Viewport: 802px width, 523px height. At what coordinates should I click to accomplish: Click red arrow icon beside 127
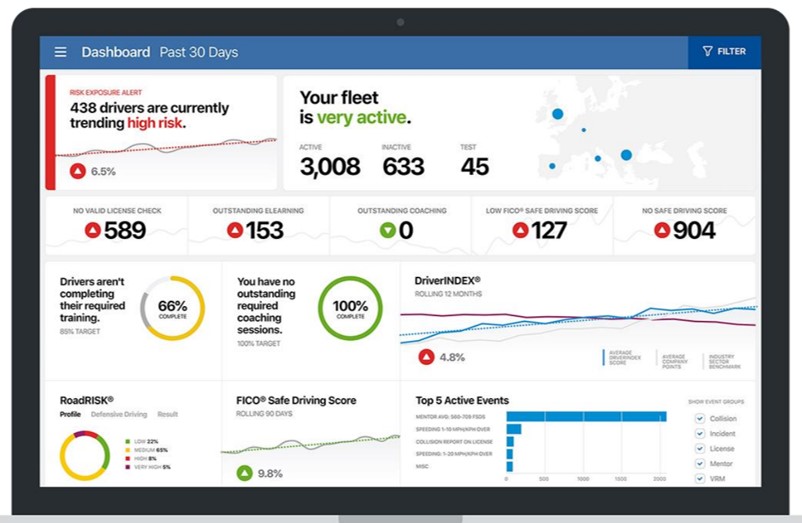tap(520, 231)
